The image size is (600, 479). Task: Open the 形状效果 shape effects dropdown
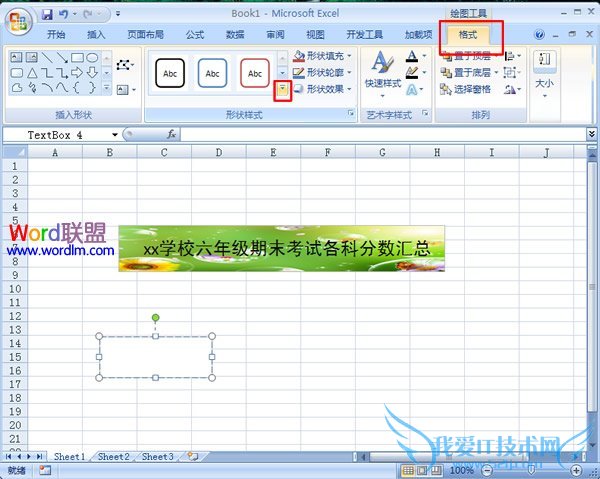(323, 89)
